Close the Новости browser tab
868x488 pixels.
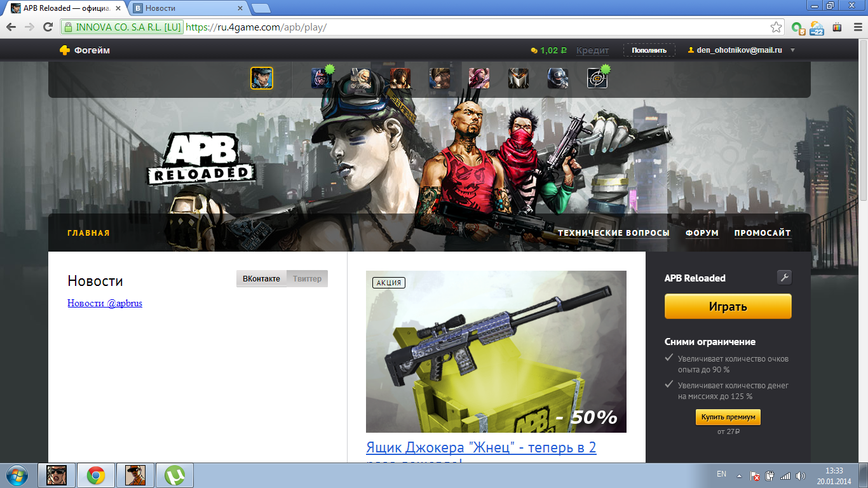pyautogui.click(x=240, y=8)
